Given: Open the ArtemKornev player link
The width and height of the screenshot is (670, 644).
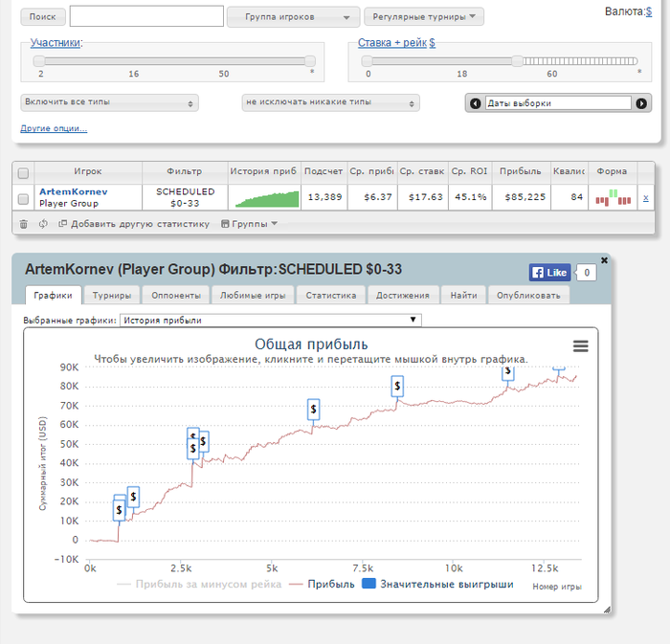Looking at the screenshot, I should pyautogui.click(x=74, y=191).
